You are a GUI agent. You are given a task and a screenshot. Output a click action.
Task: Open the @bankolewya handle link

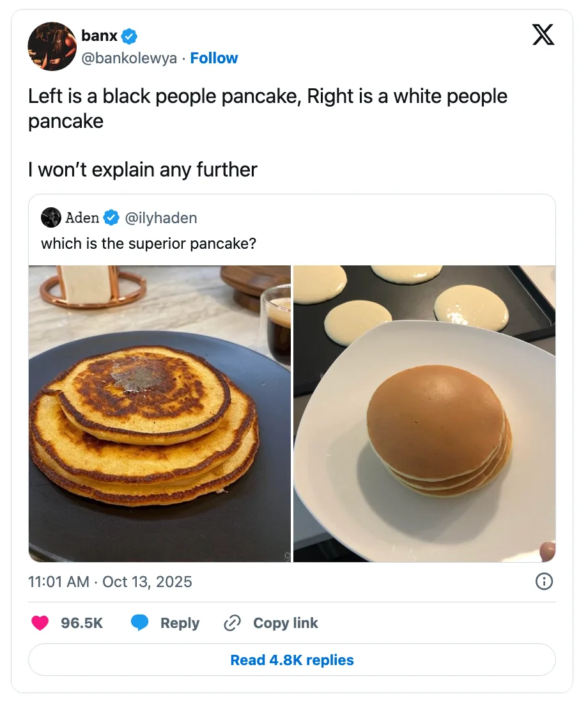click(x=129, y=58)
